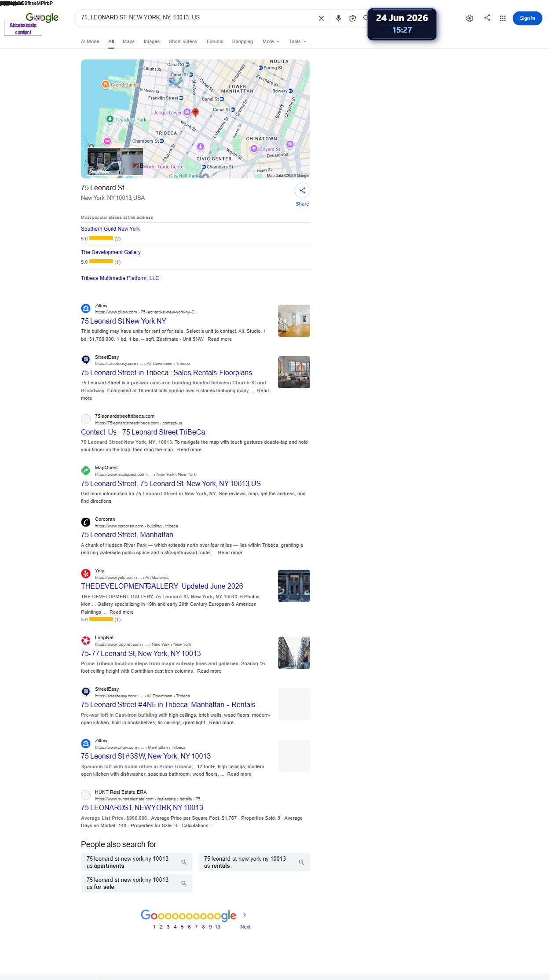556x980 pixels.
Task: Open Southern Guild New York place link
Action: click(x=110, y=229)
